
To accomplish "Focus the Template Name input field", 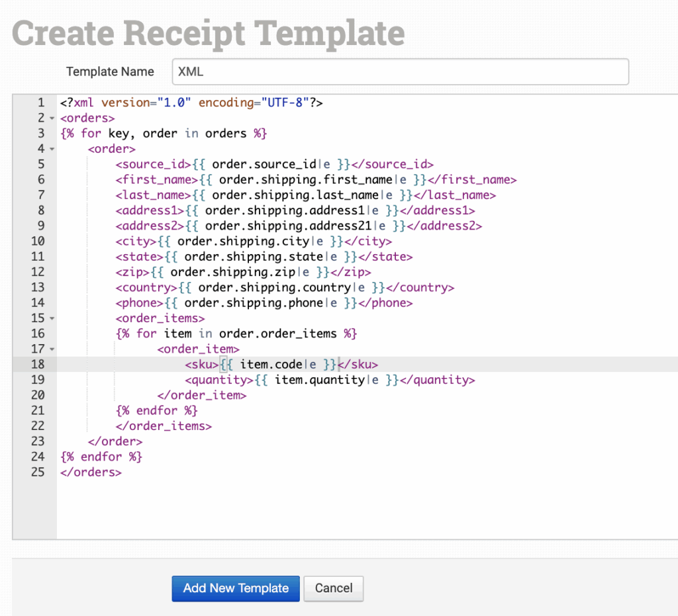I will click(x=400, y=72).
